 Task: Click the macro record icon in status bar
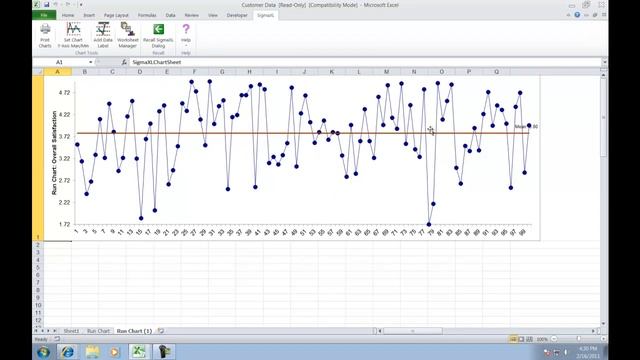57,339
